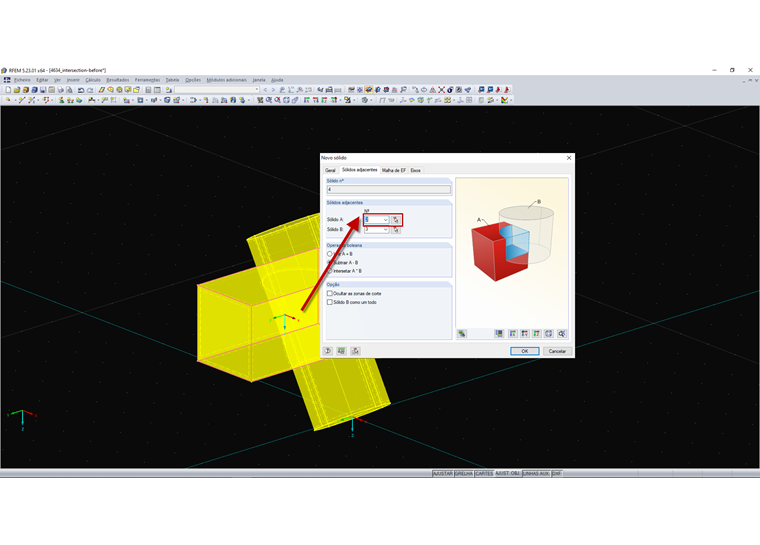Open the Sólido A number dropdown
This screenshot has width=760, height=545.
[x=385, y=220]
